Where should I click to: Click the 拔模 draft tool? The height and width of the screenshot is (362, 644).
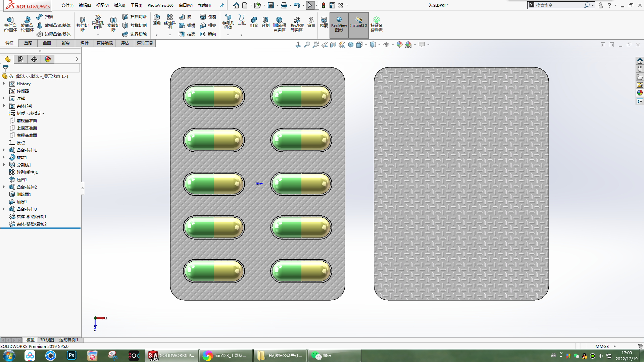tap(187, 25)
